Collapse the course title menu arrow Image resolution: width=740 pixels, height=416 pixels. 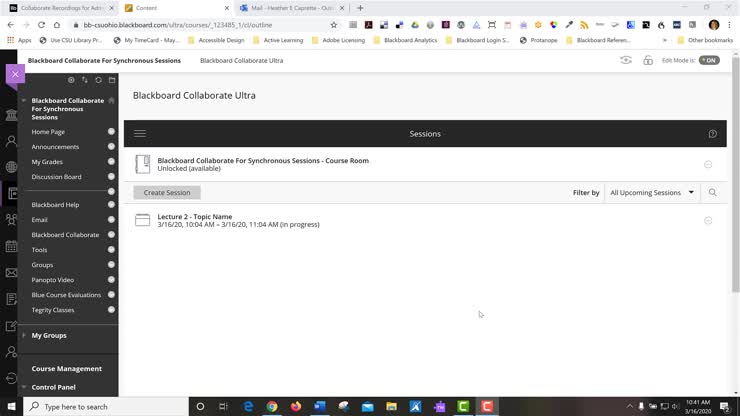point(24,101)
